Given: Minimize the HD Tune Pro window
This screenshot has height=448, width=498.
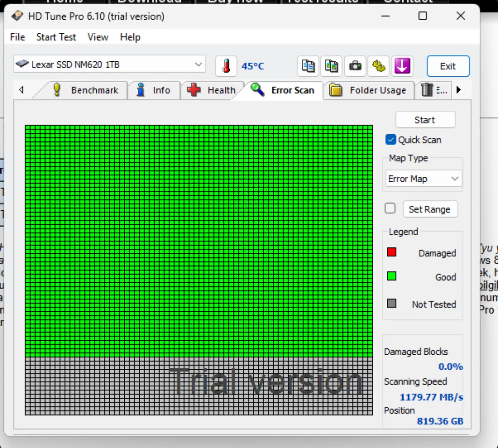Looking at the screenshot, I should tap(385, 16).
